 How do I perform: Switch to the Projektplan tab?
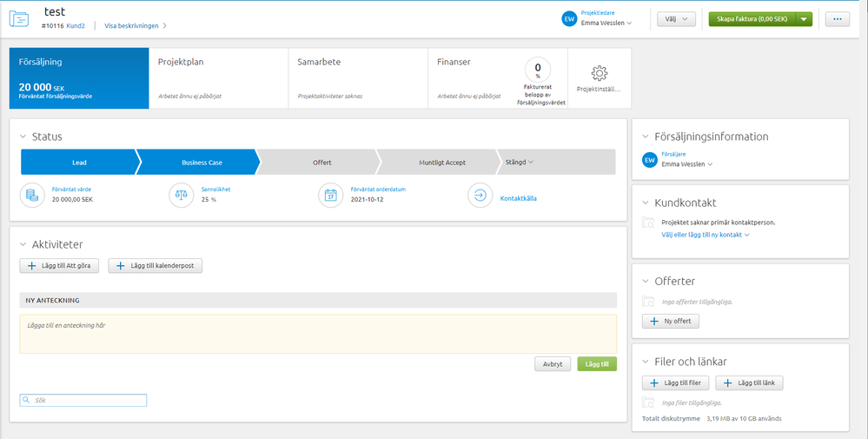click(219, 78)
